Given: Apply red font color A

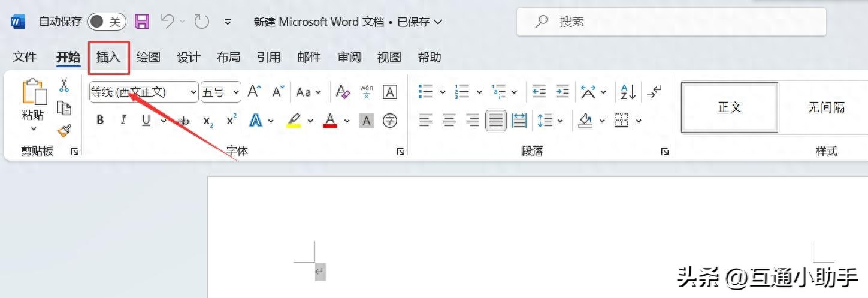Looking at the screenshot, I should 330,121.
